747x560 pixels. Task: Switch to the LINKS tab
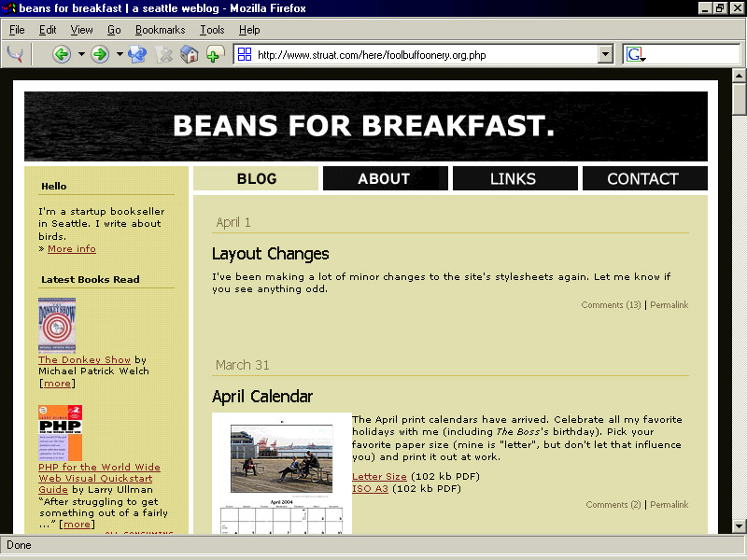point(514,178)
